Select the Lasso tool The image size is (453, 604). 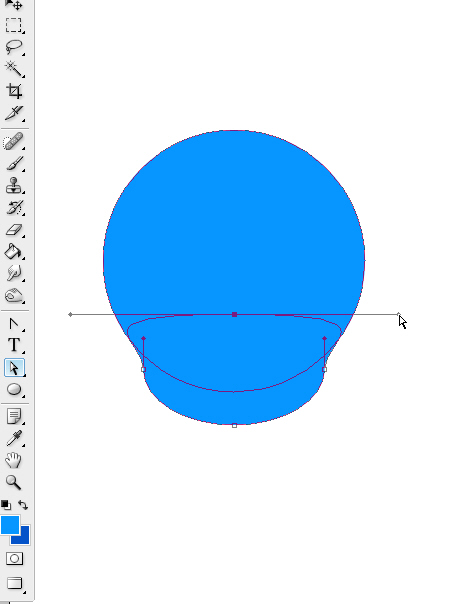coord(14,47)
